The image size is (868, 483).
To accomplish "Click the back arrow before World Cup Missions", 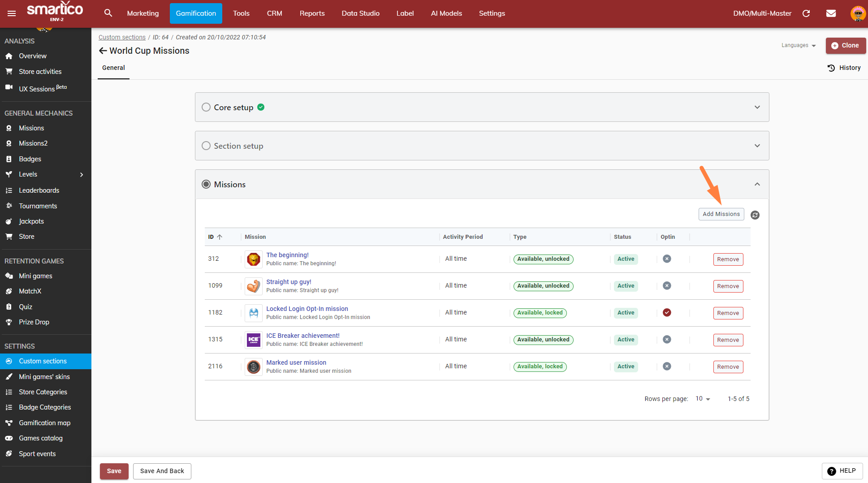I will 103,51.
